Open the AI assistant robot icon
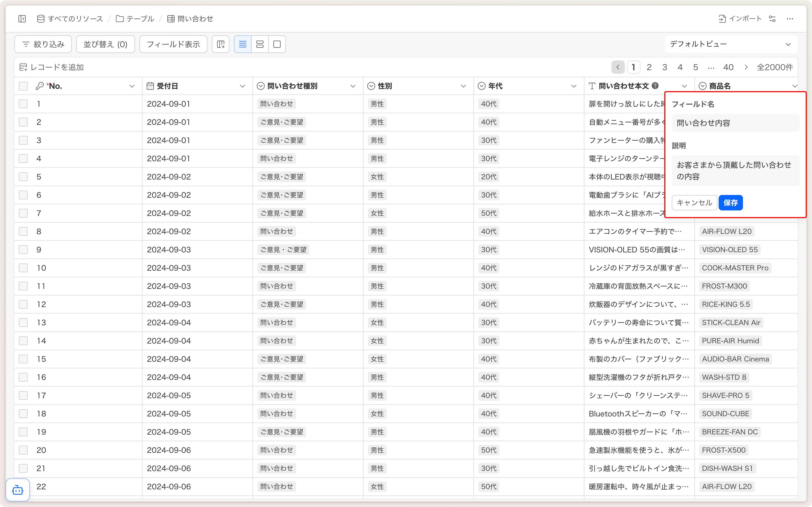812x507 pixels. 17,490
